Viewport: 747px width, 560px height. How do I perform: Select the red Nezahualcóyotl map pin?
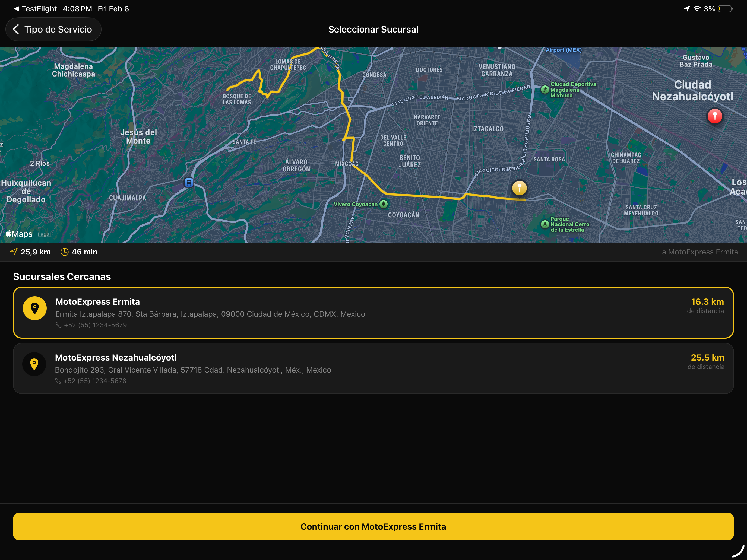(x=715, y=116)
